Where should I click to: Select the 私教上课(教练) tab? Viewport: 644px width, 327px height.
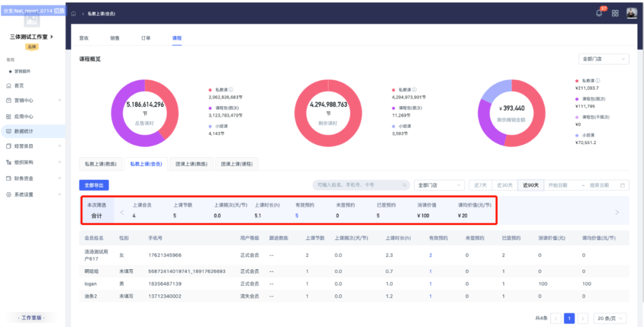[101, 164]
